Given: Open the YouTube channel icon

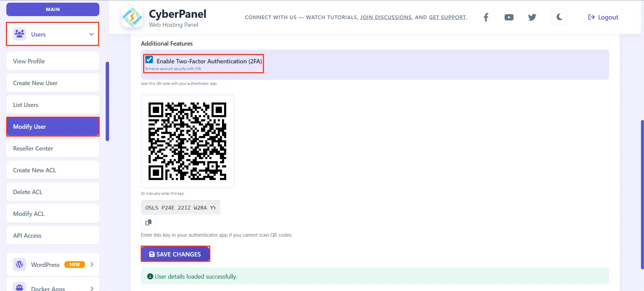Looking at the screenshot, I should 509,17.
